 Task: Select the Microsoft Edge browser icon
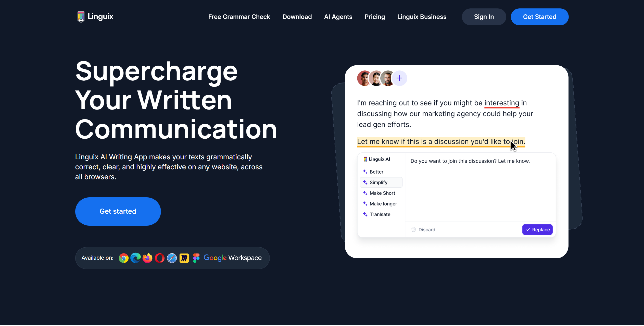coord(135,258)
